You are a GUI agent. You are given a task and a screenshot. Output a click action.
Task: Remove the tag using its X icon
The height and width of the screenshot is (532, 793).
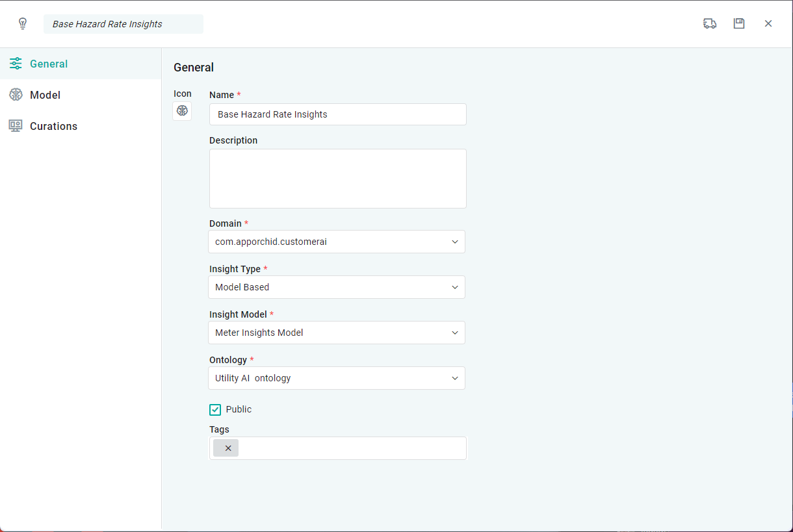click(x=227, y=448)
